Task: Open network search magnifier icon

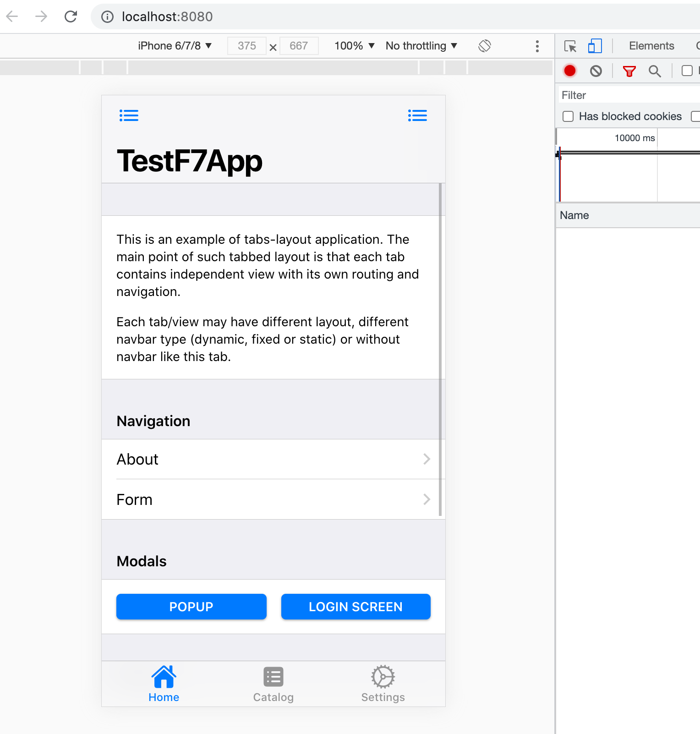Action: [x=655, y=71]
